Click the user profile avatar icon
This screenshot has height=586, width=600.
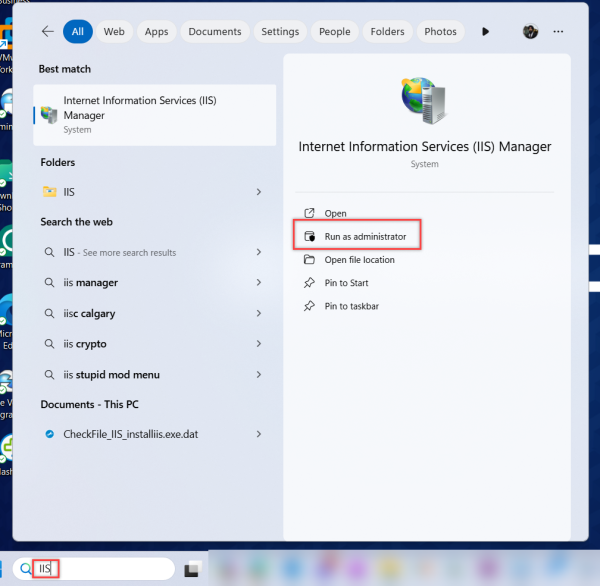pyautogui.click(x=530, y=32)
